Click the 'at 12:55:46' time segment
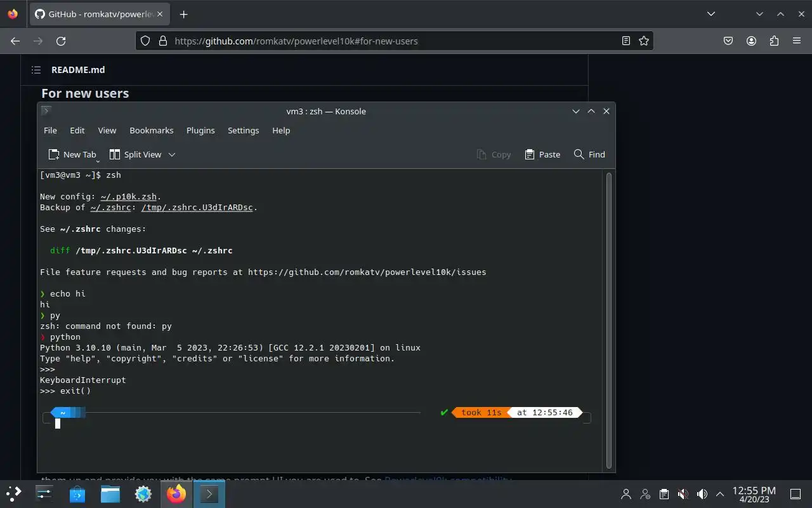The width and height of the screenshot is (812, 508). (544, 413)
